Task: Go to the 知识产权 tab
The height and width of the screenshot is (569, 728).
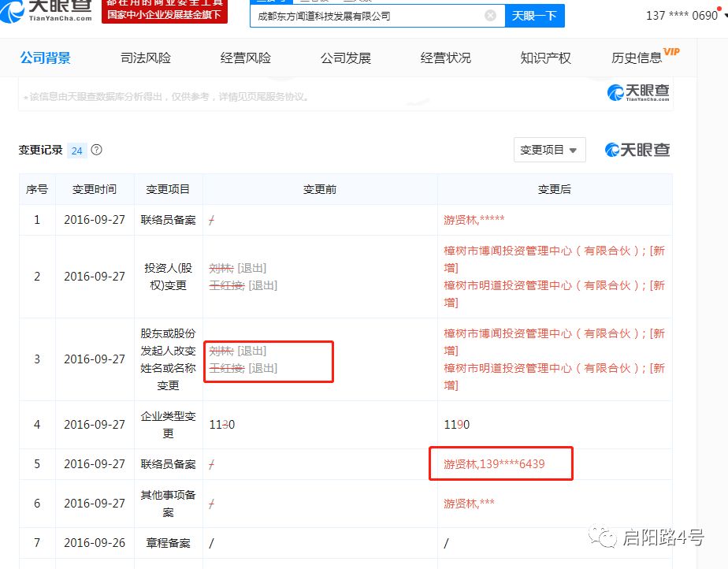Action: [545, 58]
